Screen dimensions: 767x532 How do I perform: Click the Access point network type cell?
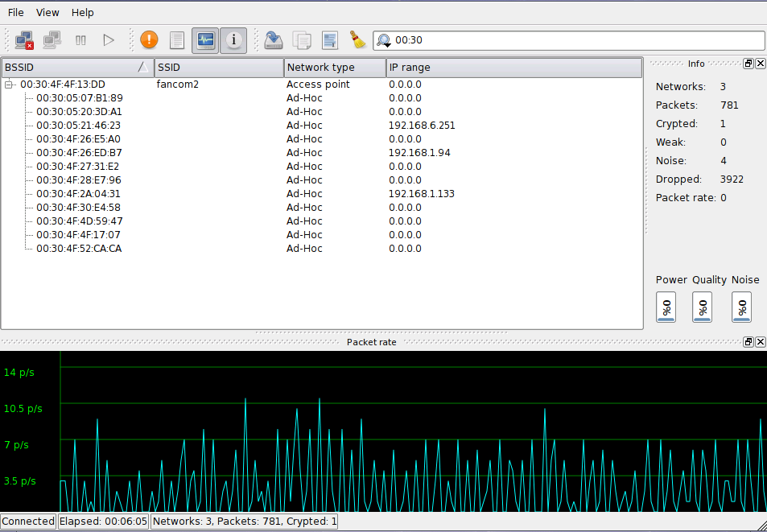pos(318,85)
